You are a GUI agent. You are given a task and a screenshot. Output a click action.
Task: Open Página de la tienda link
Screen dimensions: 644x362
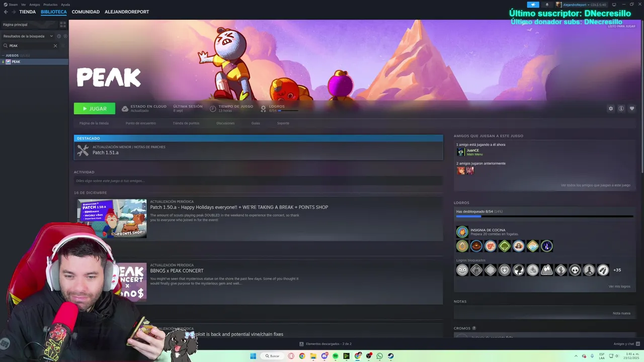pyautogui.click(x=94, y=123)
